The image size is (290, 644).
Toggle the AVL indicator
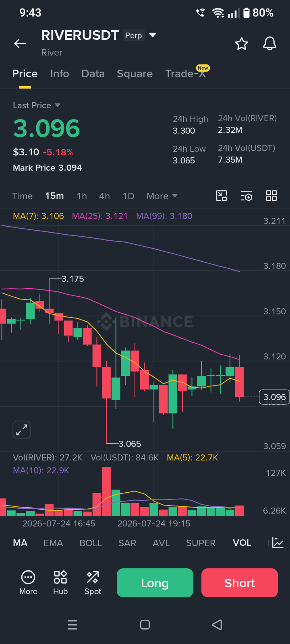(161, 543)
